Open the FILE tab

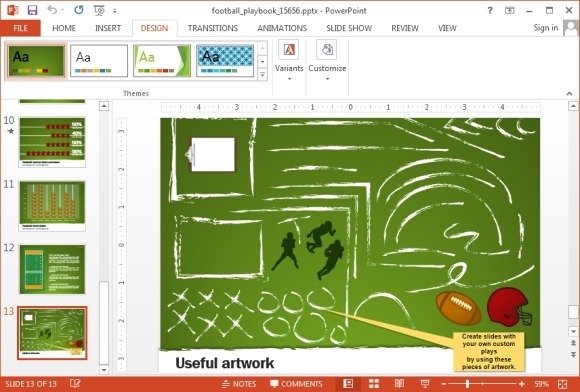[20, 28]
